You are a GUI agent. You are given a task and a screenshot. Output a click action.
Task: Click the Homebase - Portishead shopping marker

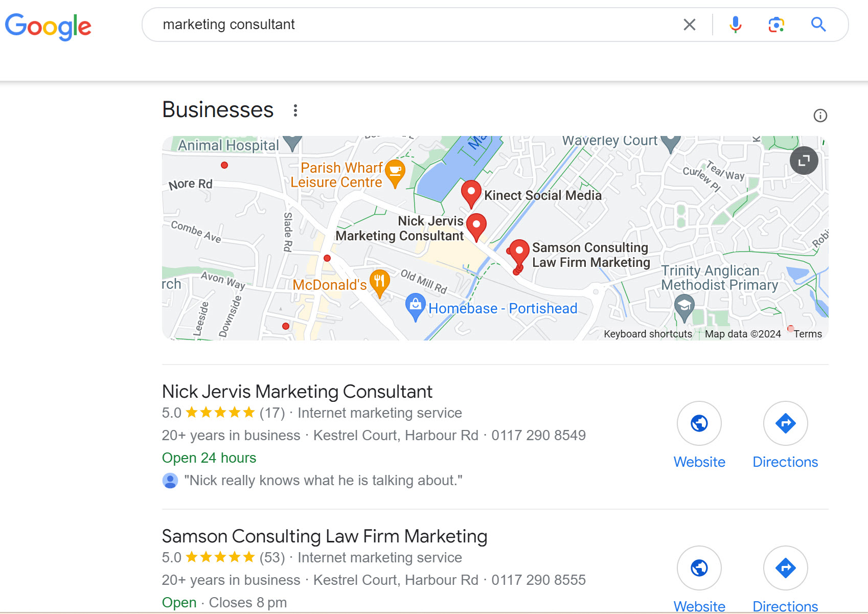click(415, 307)
